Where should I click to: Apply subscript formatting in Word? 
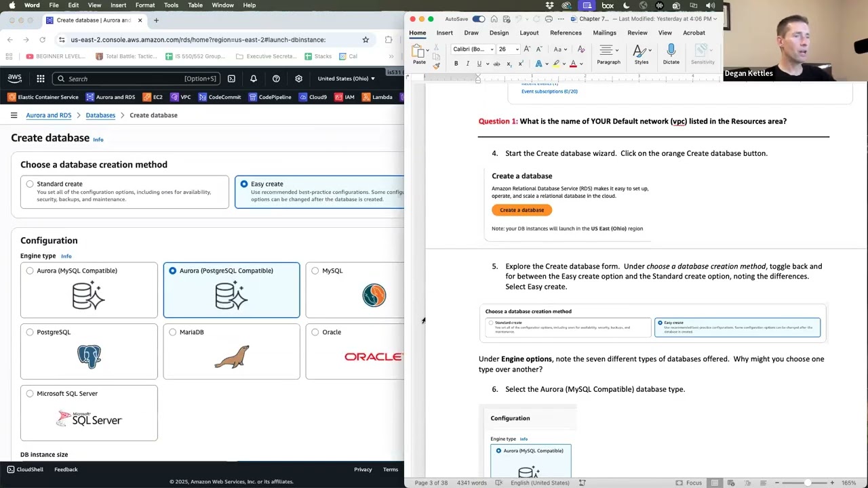coord(509,64)
